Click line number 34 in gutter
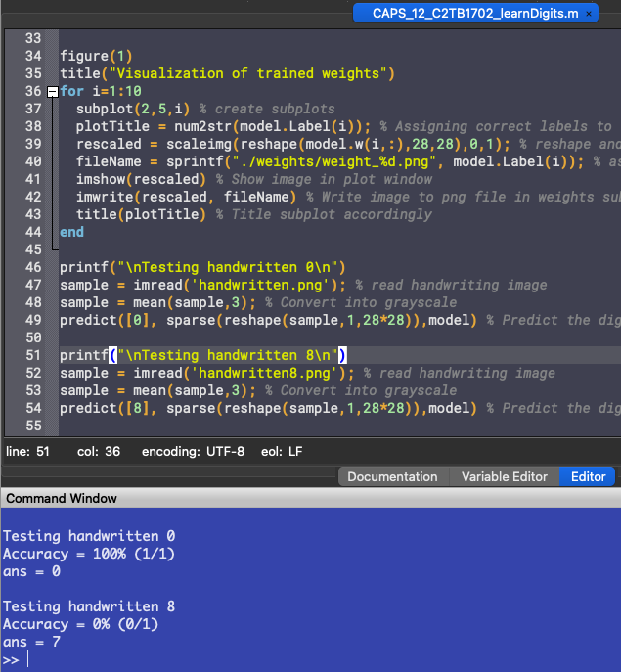Viewport: 621px width, 672px height. coord(33,56)
